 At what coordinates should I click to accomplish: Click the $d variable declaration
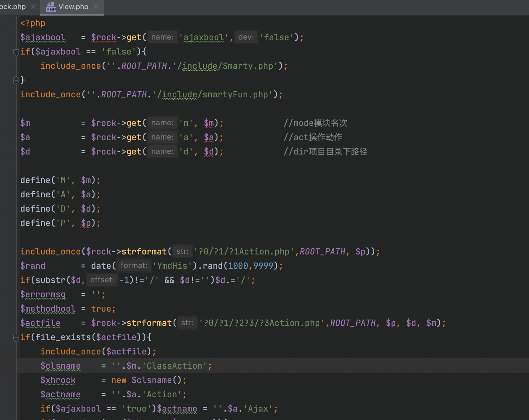coord(25,152)
